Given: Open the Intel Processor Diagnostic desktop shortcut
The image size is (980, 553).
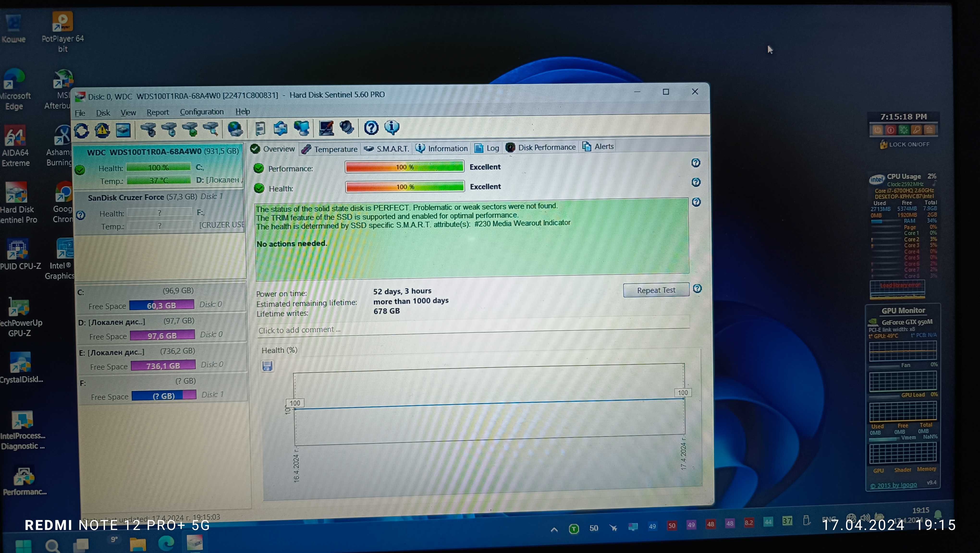Looking at the screenshot, I should (22, 430).
